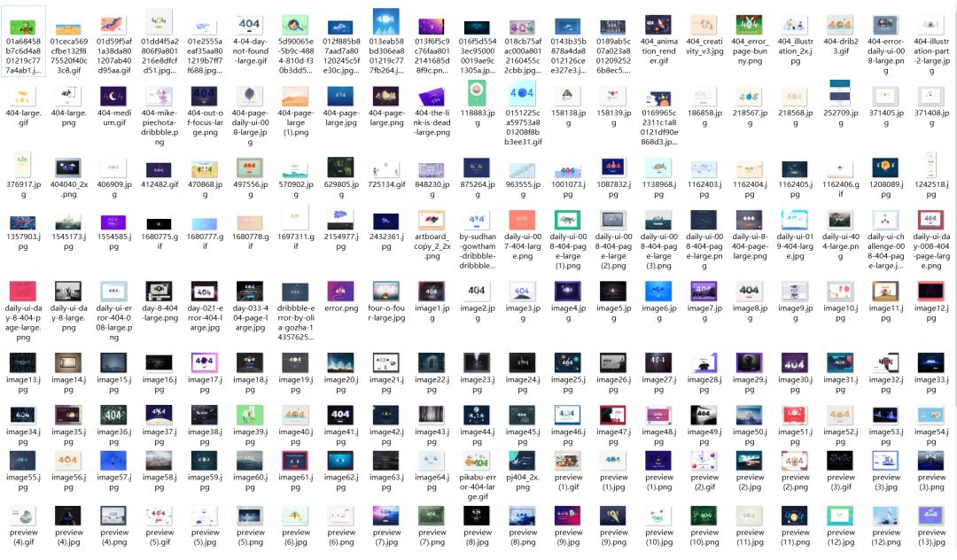Select the 725134.gif file

[386, 167]
